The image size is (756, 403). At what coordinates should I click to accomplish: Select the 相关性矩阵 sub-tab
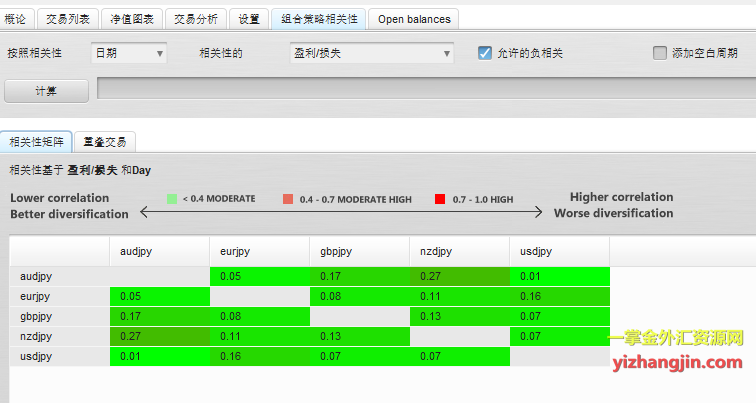coord(36,142)
